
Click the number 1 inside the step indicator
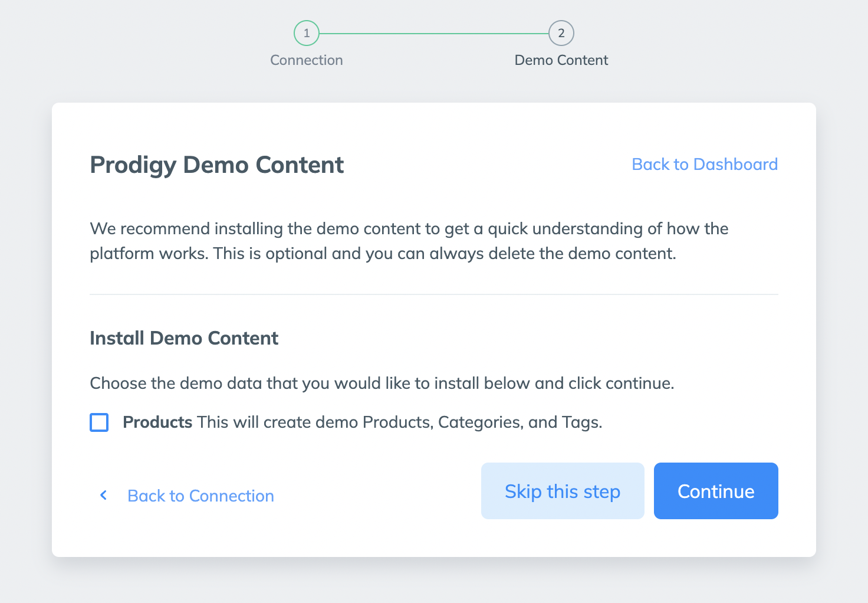[307, 33]
